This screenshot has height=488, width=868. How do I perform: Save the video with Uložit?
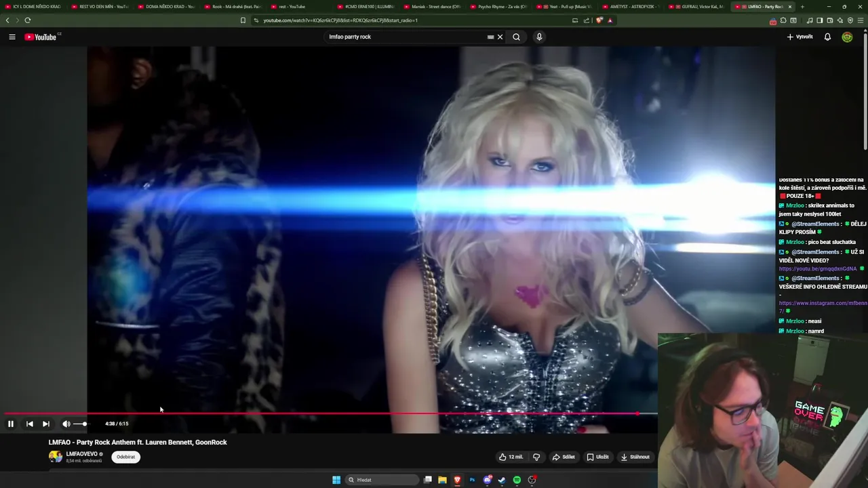point(598,457)
